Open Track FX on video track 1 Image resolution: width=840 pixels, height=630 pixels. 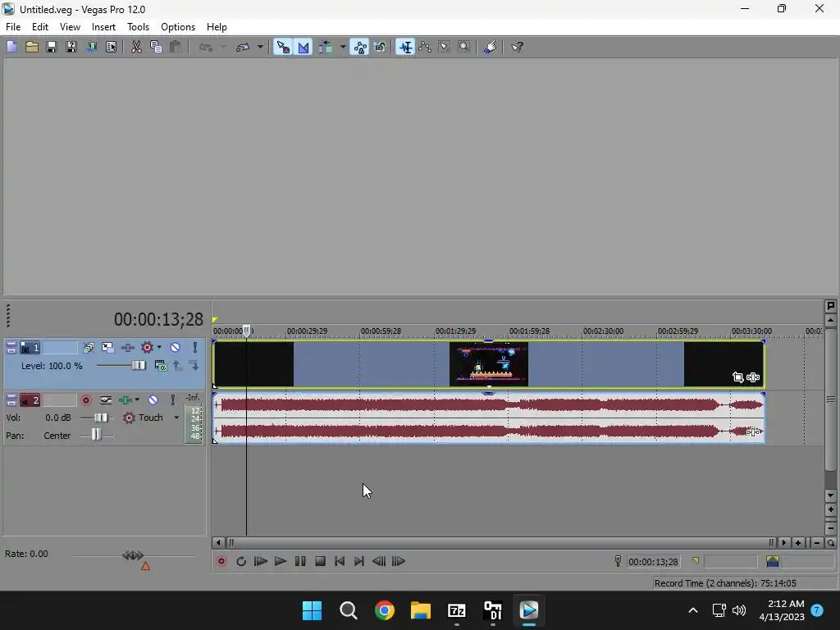tap(127, 348)
